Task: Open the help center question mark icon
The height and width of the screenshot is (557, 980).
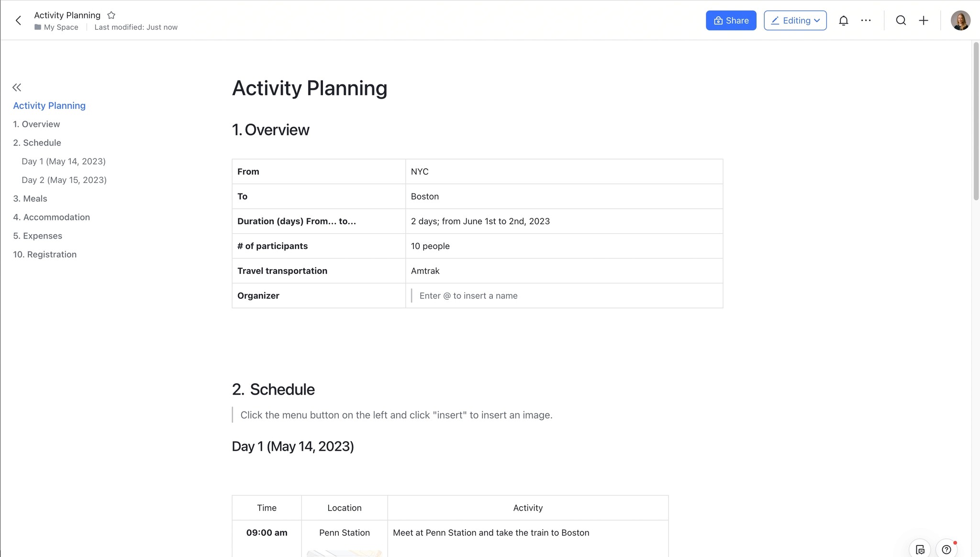Action: pos(947,549)
